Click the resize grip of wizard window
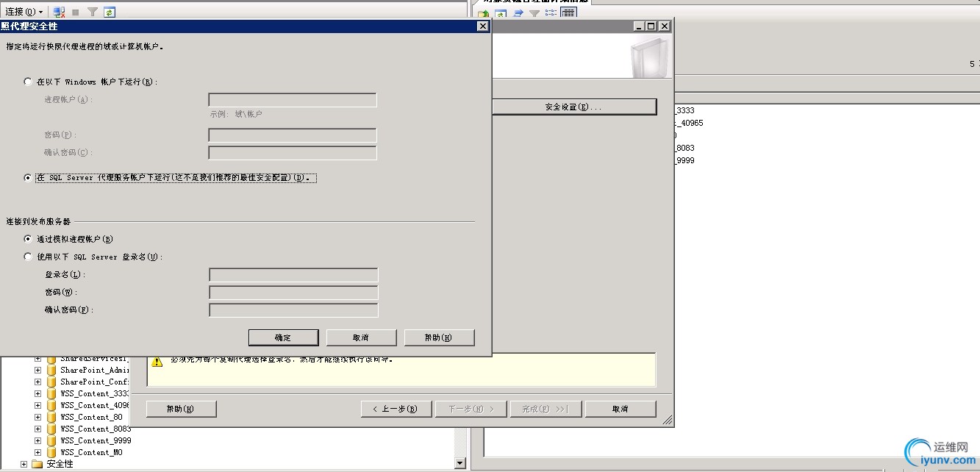This screenshot has height=472, width=980. pos(667,421)
